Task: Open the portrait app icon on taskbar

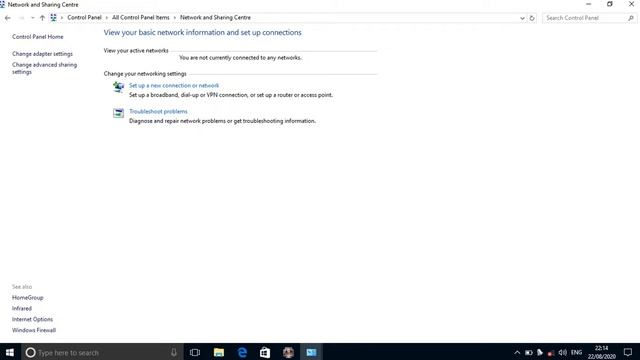Action: pos(288,352)
